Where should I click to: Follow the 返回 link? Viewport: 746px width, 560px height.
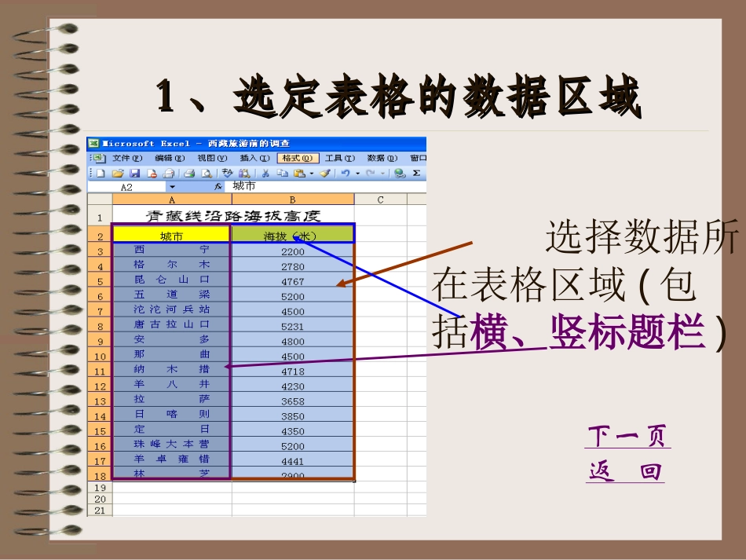point(625,471)
